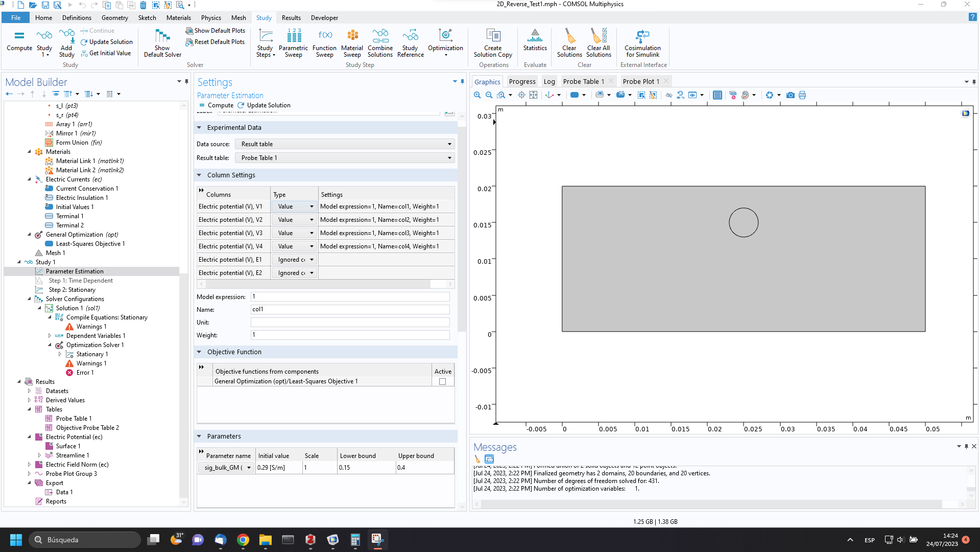Viewport: 980px width, 552px height.
Task: Click Add Study icon
Action: (66, 43)
